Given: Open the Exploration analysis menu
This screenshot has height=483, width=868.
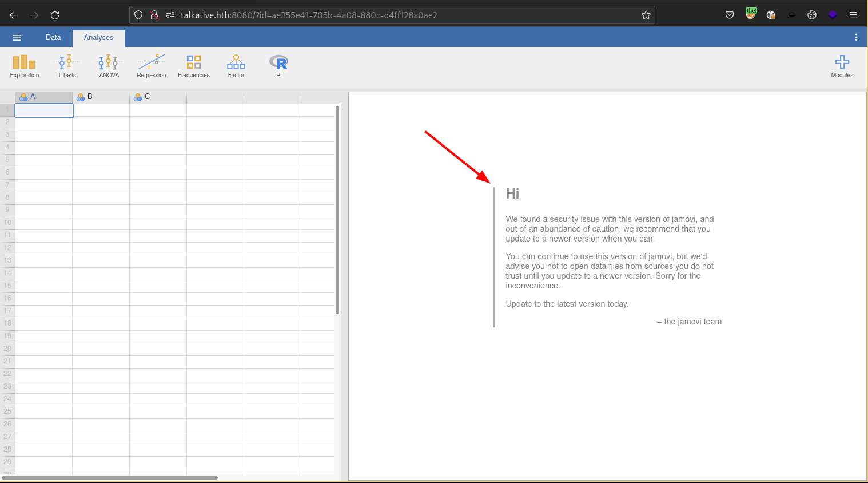Looking at the screenshot, I should point(24,66).
